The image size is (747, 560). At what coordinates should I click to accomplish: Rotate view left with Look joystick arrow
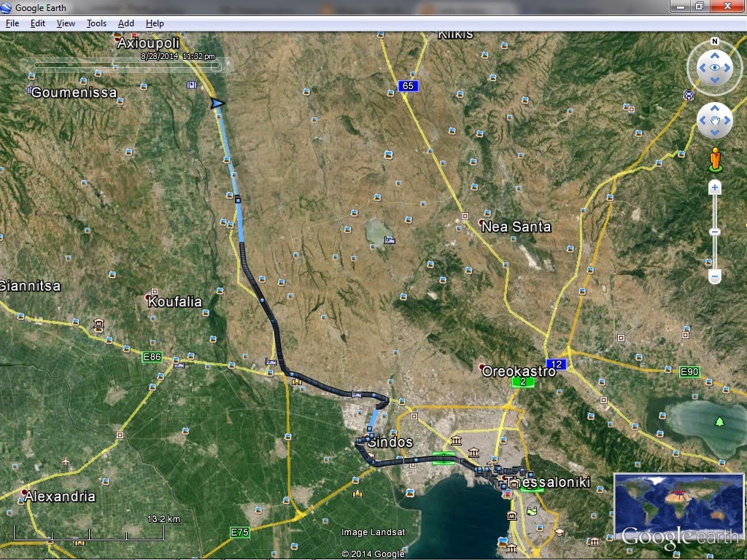tap(703, 68)
